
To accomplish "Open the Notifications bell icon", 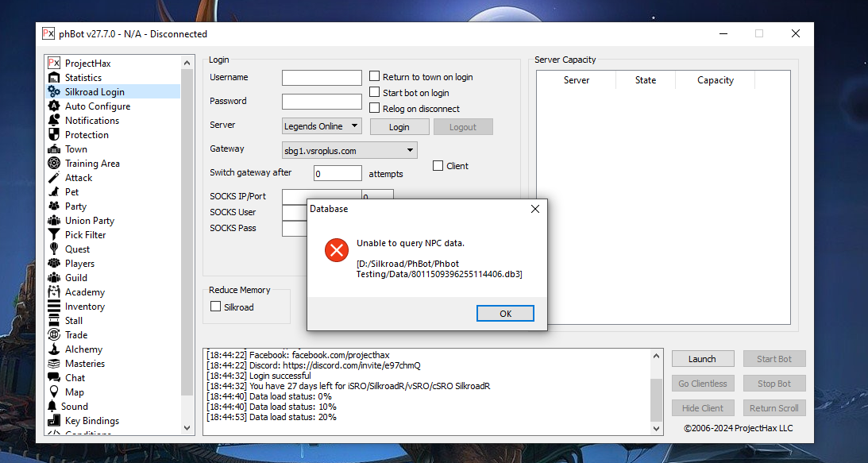I will click(x=54, y=121).
